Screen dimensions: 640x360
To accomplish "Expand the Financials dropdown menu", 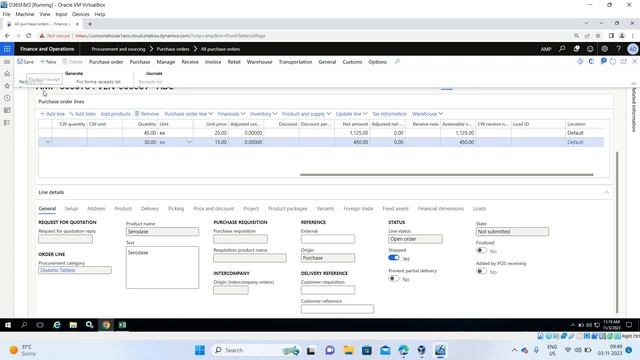I will [x=231, y=114].
